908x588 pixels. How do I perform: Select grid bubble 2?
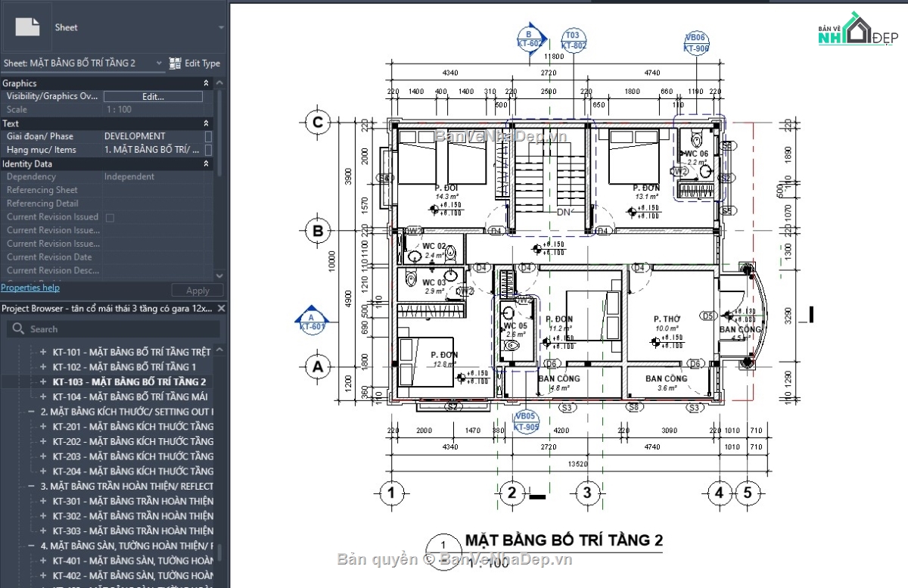(512, 493)
